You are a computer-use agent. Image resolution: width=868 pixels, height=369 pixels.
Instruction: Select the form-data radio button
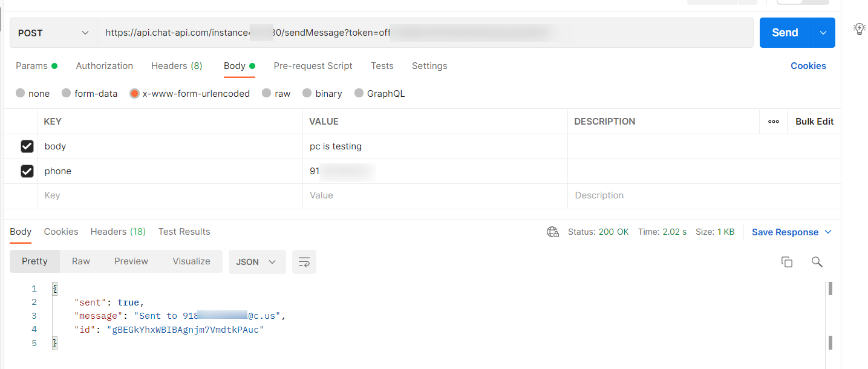(67, 93)
